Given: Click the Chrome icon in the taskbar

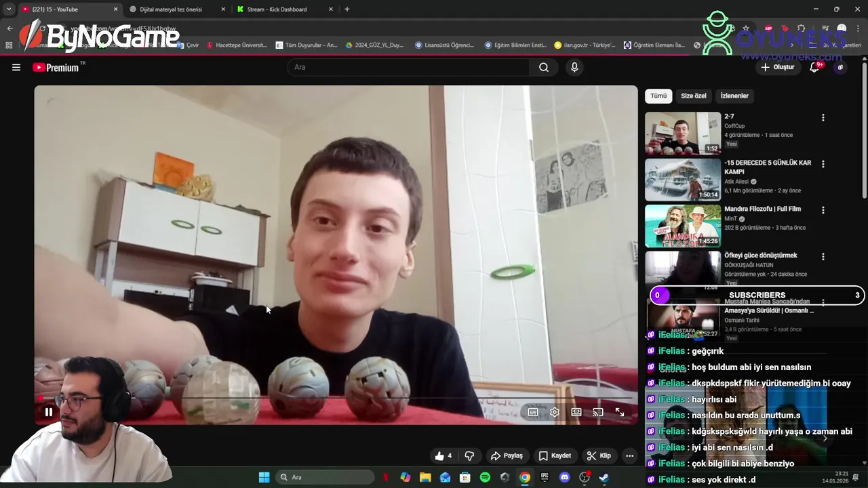Looking at the screenshot, I should (525, 477).
